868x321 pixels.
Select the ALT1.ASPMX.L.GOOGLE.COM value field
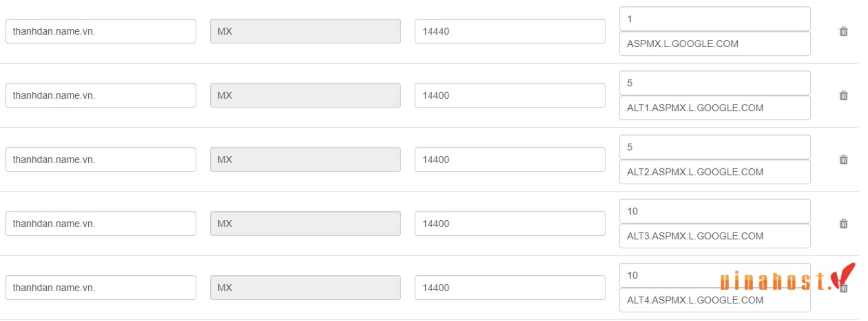click(x=715, y=108)
